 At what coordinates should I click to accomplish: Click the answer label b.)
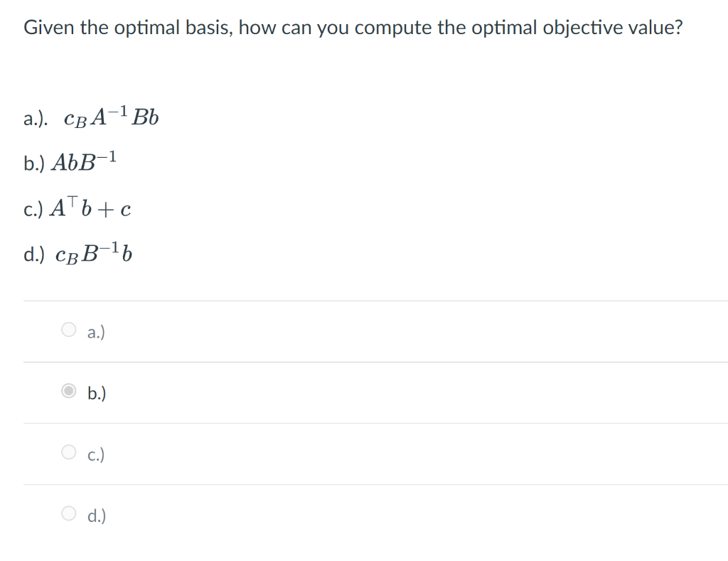click(x=95, y=392)
